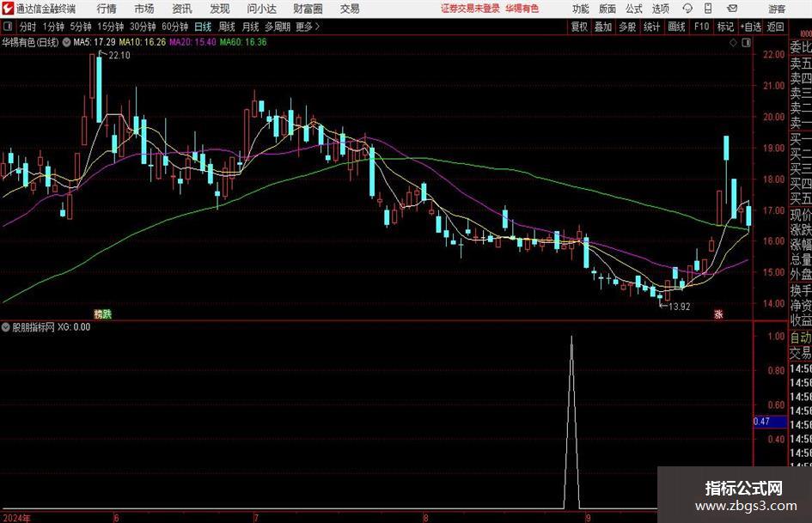Image resolution: width=812 pixels, height=523 pixels.
Task: Click the MA60: 16.36 indicator value
Action: coord(243,42)
